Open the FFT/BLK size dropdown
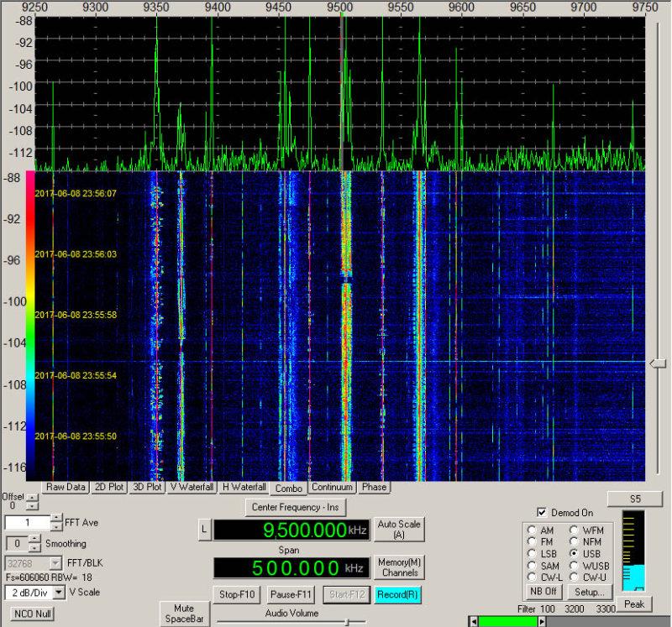Image resolution: width=672 pixels, height=627 pixels. point(55,562)
